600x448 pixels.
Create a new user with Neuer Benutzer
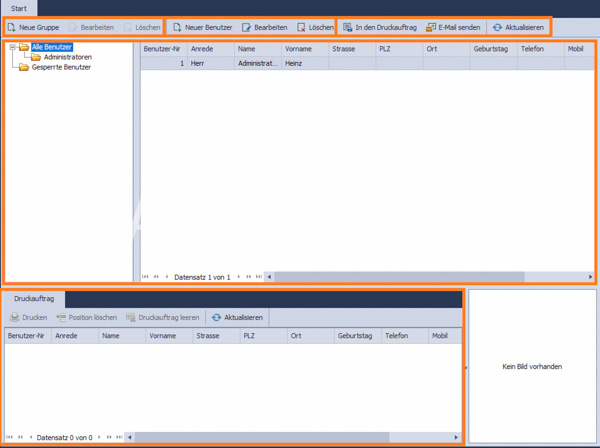pos(203,28)
